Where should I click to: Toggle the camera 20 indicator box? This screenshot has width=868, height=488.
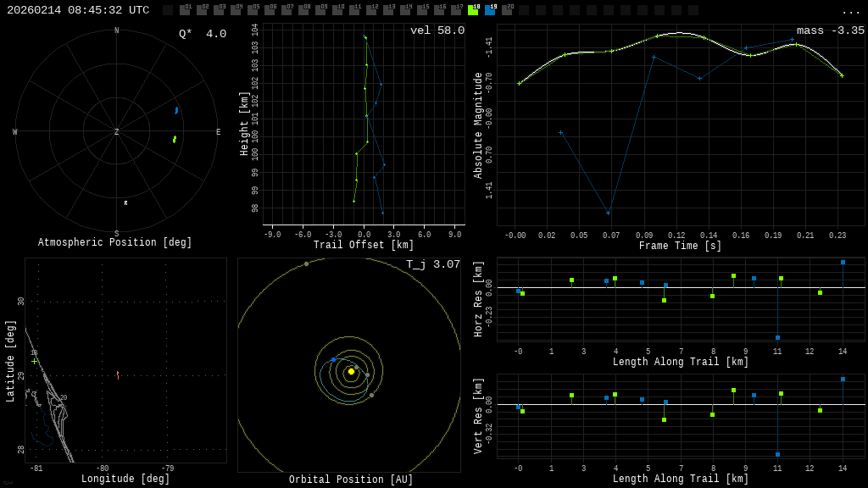pyautogui.click(x=507, y=10)
